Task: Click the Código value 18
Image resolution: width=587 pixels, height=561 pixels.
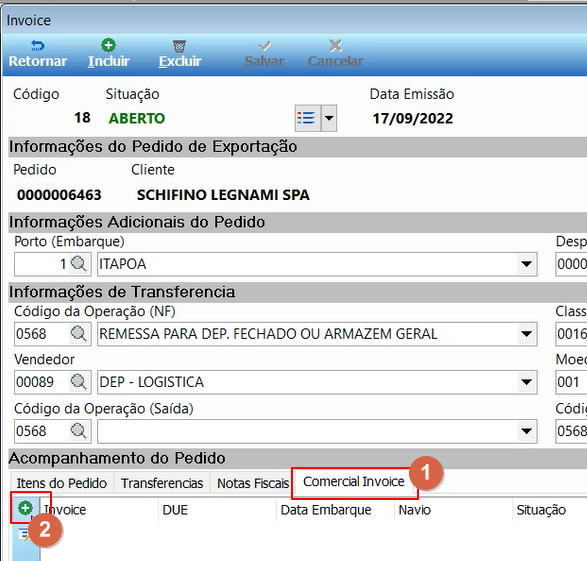Action: click(82, 118)
